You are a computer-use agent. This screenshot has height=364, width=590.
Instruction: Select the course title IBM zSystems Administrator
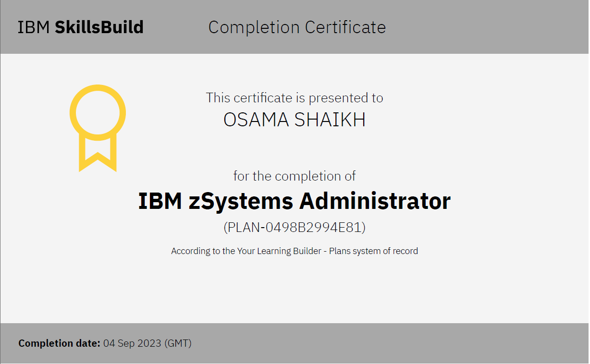[295, 201]
